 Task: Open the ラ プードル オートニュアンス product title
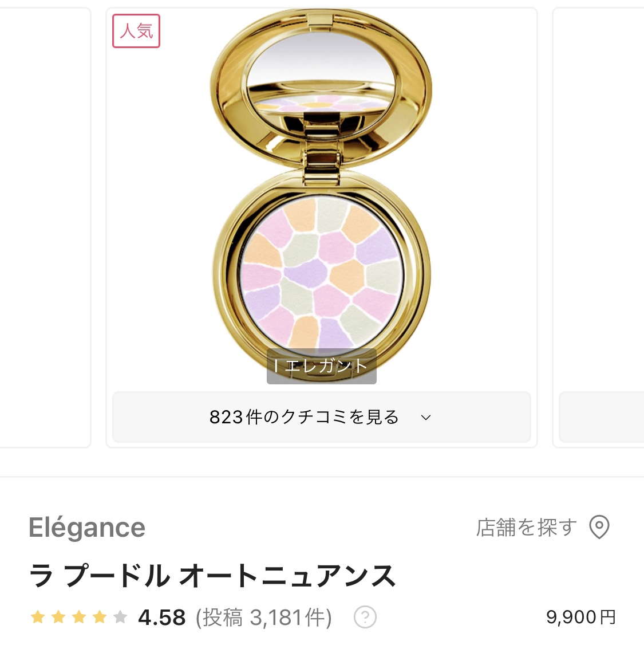coord(212,576)
